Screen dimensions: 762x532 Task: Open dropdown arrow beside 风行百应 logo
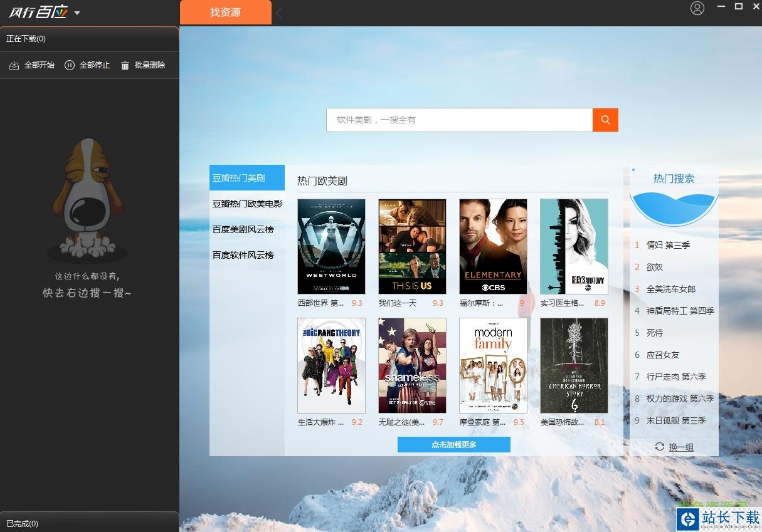[77, 13]
